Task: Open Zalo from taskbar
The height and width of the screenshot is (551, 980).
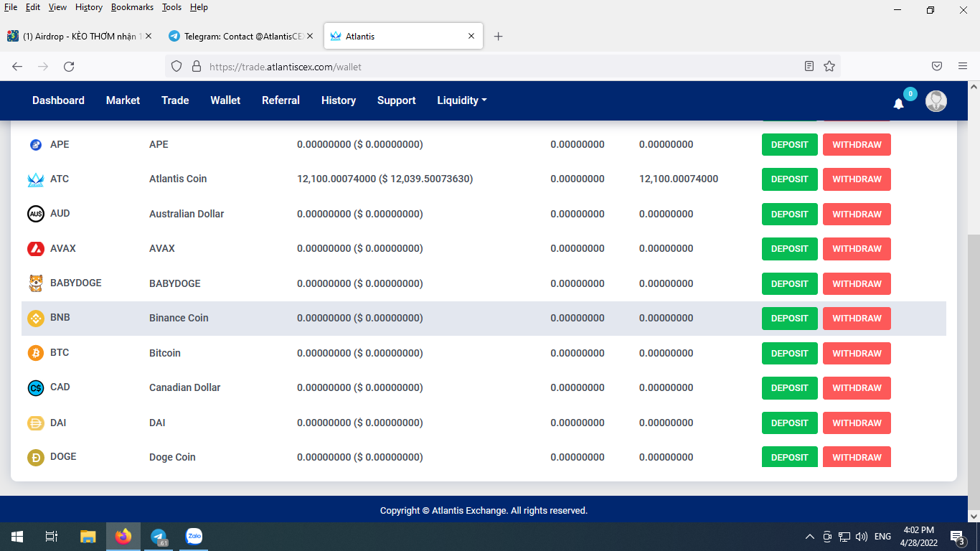Action: pyautogui.click(x=194, y=537)
